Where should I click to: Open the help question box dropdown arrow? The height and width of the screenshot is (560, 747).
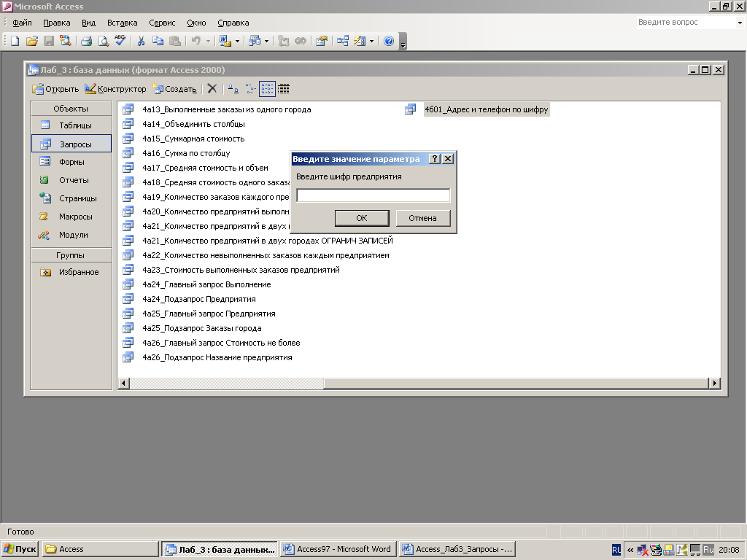point(740,23)
